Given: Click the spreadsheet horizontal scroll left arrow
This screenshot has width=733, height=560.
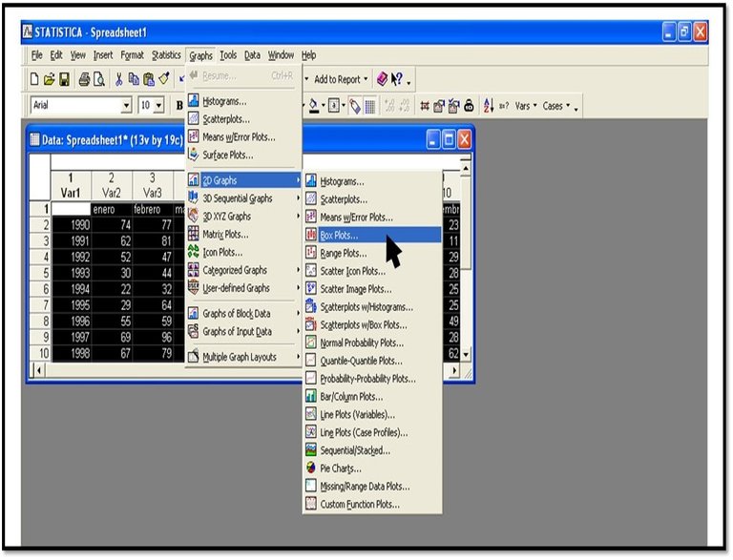Looking at the screenshot, I should click(39, 371).
